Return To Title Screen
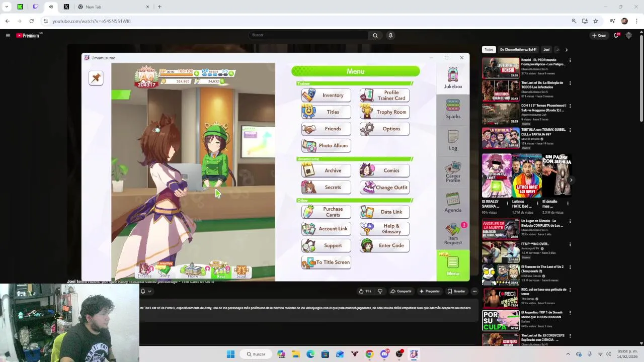 [326, 262]
